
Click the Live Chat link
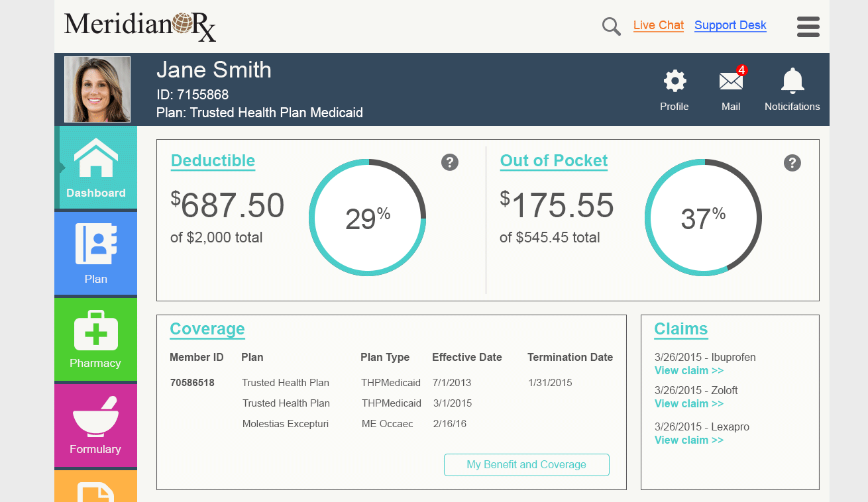[659, 25]
